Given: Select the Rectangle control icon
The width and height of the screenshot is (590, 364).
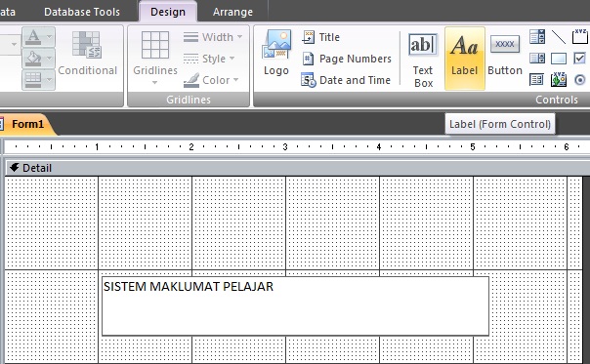Looking at the screenshot, I should point(559,59).
